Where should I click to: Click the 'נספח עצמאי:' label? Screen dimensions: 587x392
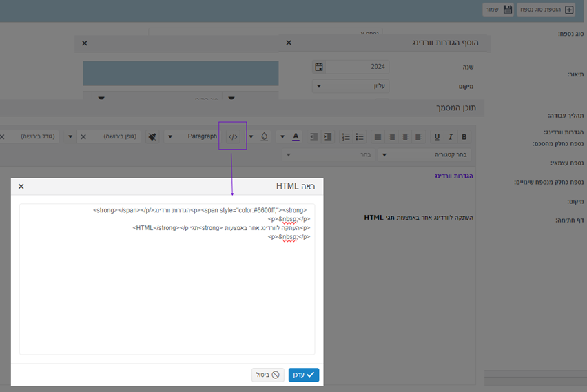click(567, 163)
